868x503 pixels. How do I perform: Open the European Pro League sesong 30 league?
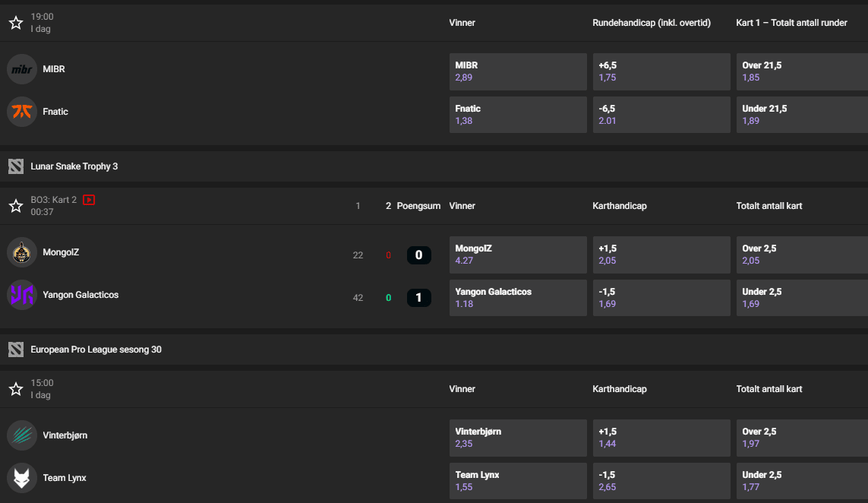(96, 350)
